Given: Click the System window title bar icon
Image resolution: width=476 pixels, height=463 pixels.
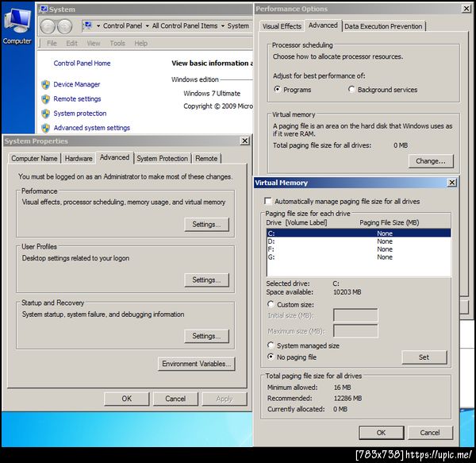Looking at the screenshot, I should click(x=44, y=9).
